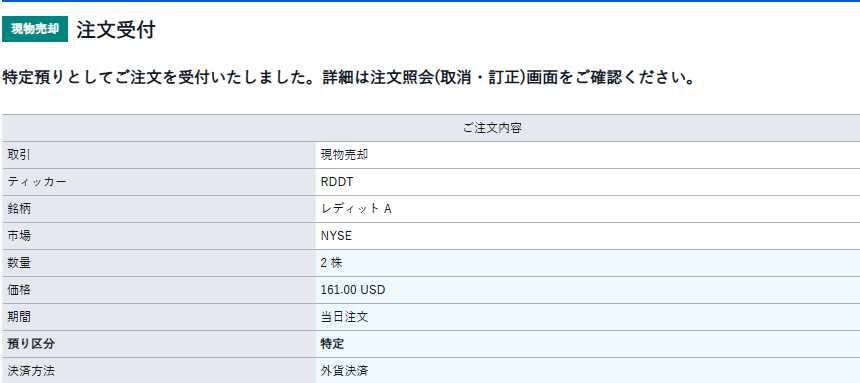Viewport: 860px width, 383px height.
Task: Click the 数量 row label
Action: (x=19, y=263)
